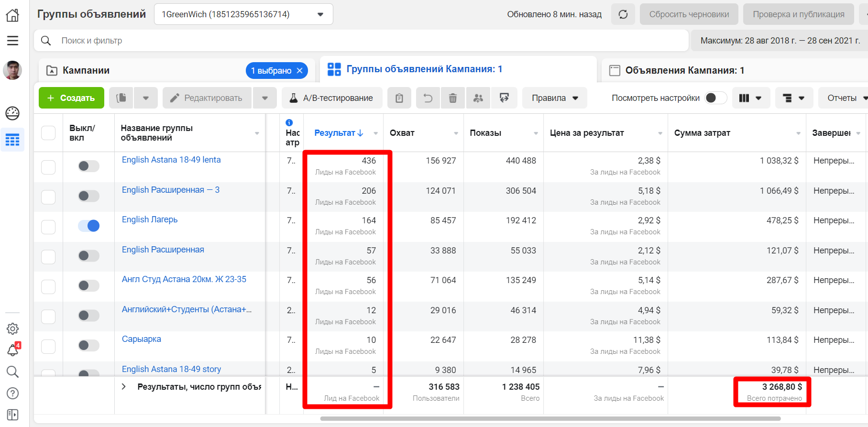The image size is (868, 427).
Task: Expand the Результаты summary row chevron
Action: pos(124,386)
